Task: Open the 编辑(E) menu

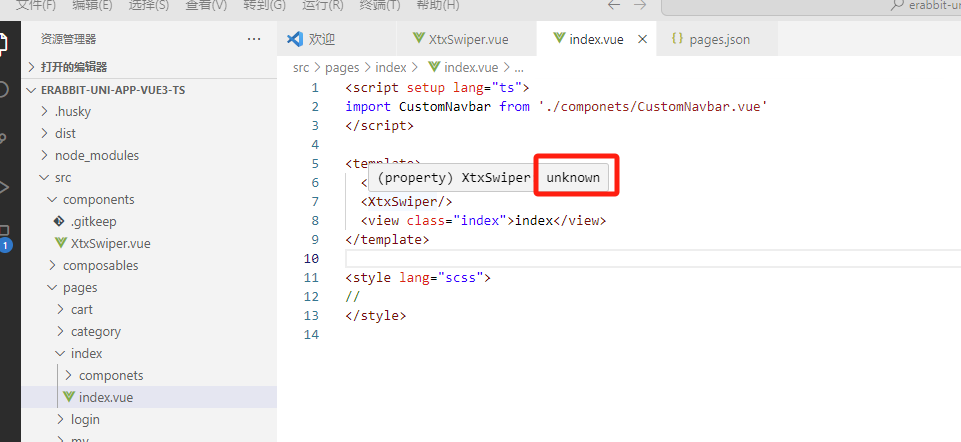Action: (92, 5)
